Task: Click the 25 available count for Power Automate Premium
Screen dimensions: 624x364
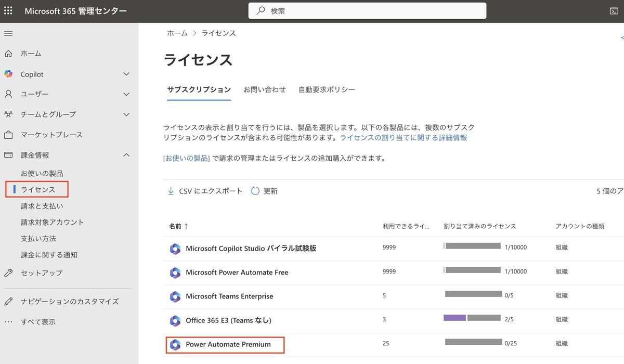Action: point(386,344)
